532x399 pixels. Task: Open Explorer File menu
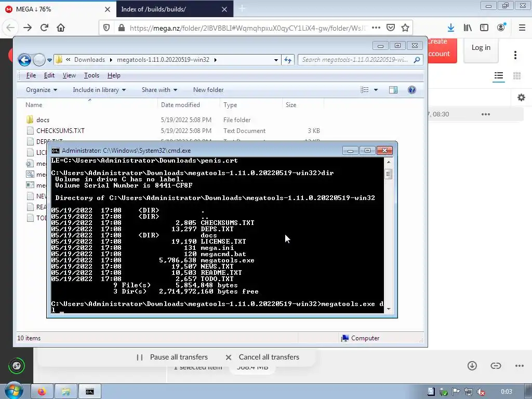coord(31,75)
